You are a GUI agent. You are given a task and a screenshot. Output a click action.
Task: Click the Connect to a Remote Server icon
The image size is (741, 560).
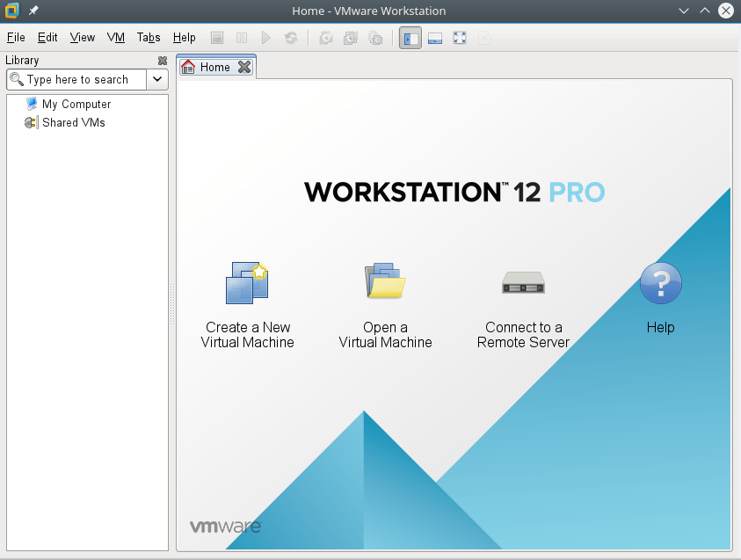(523, 282)
